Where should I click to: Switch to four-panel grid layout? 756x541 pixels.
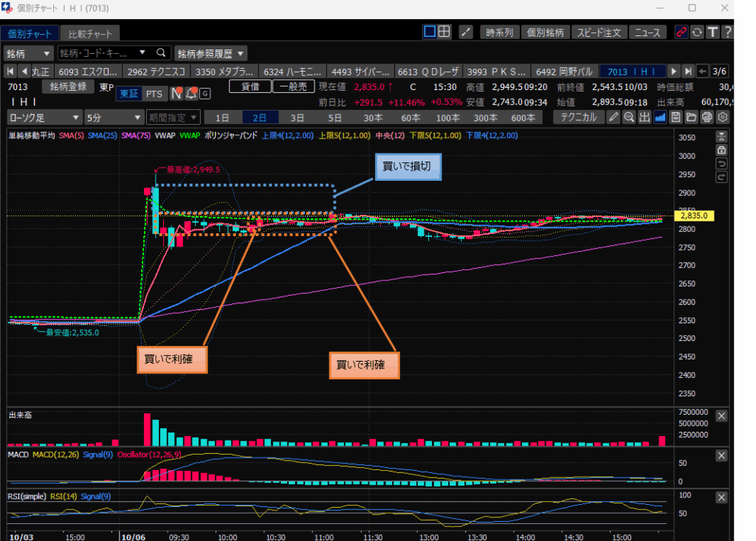click(x=444, y=32)
